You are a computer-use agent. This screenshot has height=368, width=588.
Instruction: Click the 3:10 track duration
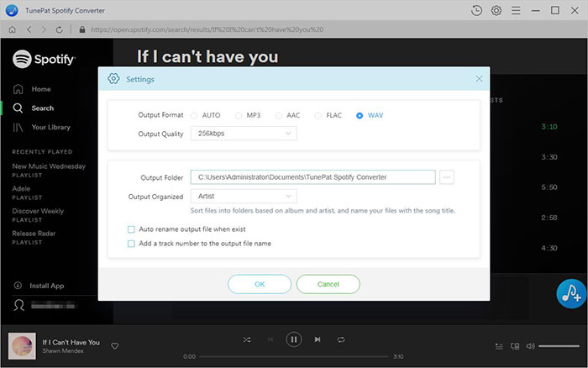(x=549, y=127)
